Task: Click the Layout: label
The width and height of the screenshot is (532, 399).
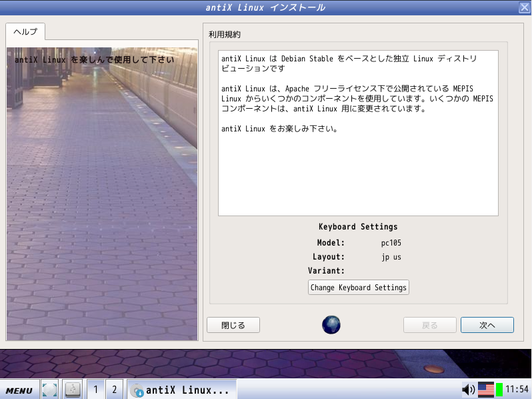Action: coord(329,257)
